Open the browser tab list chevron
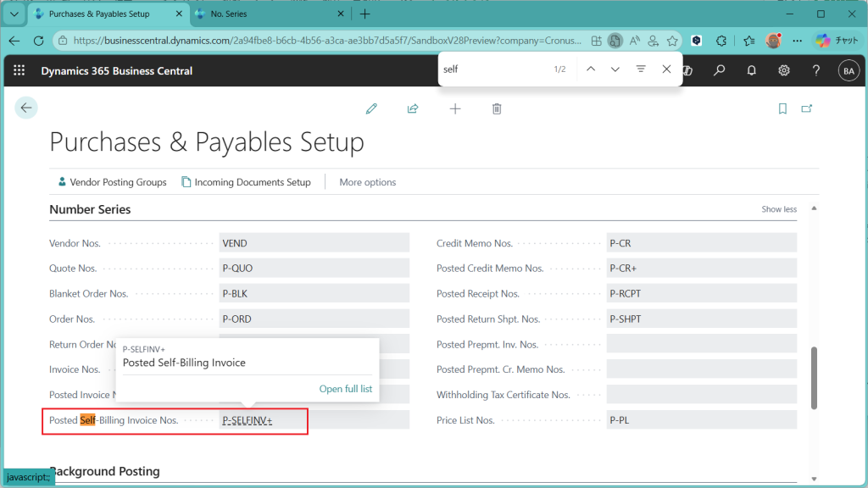The width and height of the screenshot is (868, 488). click(14, 14)
